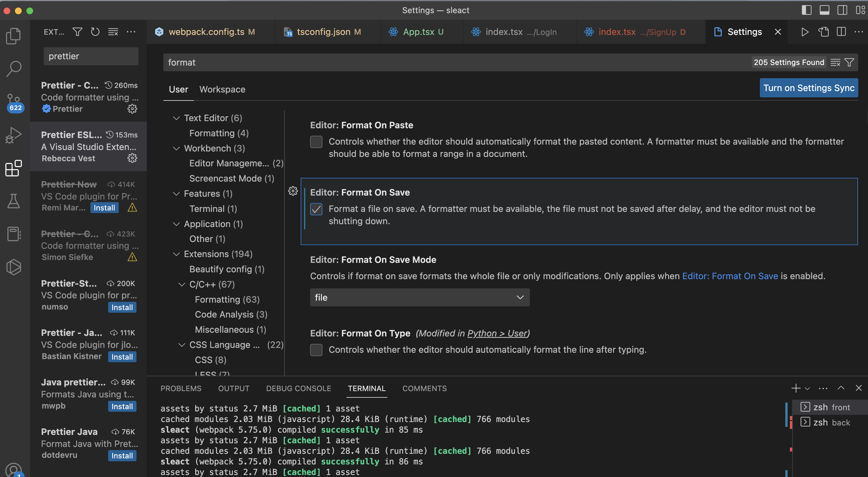Collapse the C/C++ settings group
This screenshot has height=477, width=868.
pyautogui.click(x=182, y=284)
